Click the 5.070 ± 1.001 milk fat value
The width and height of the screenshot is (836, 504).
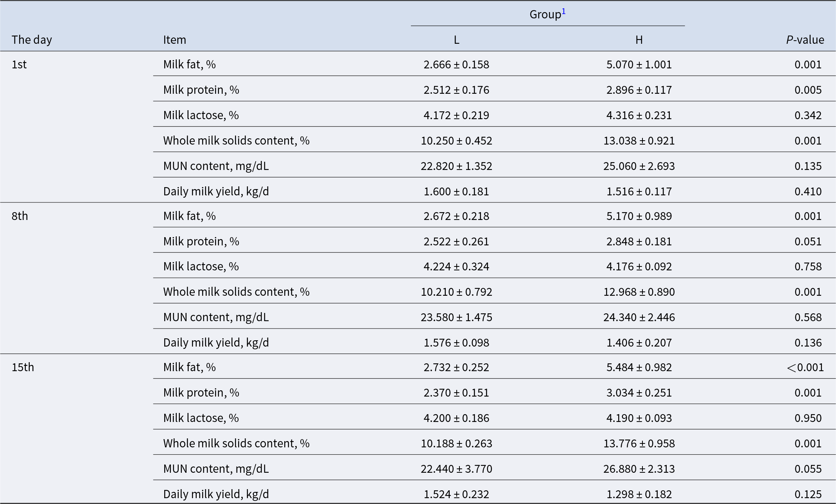pyautogui.click(x=639, y=64)
